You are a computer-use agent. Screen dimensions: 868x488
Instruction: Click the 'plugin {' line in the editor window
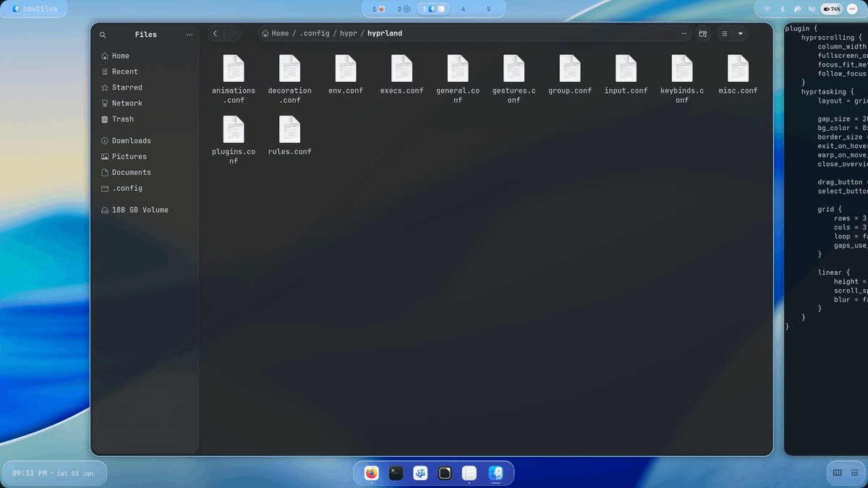click(x=801, y=28)
